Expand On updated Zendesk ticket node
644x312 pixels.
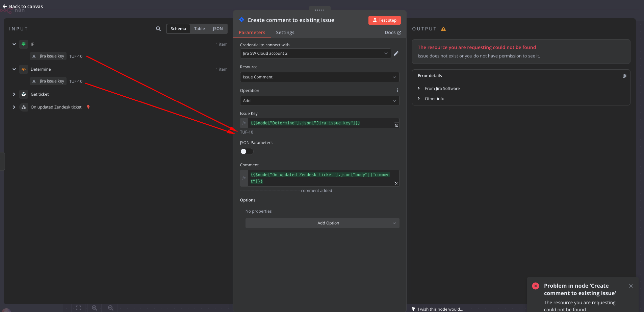click(x=14, y=107)
